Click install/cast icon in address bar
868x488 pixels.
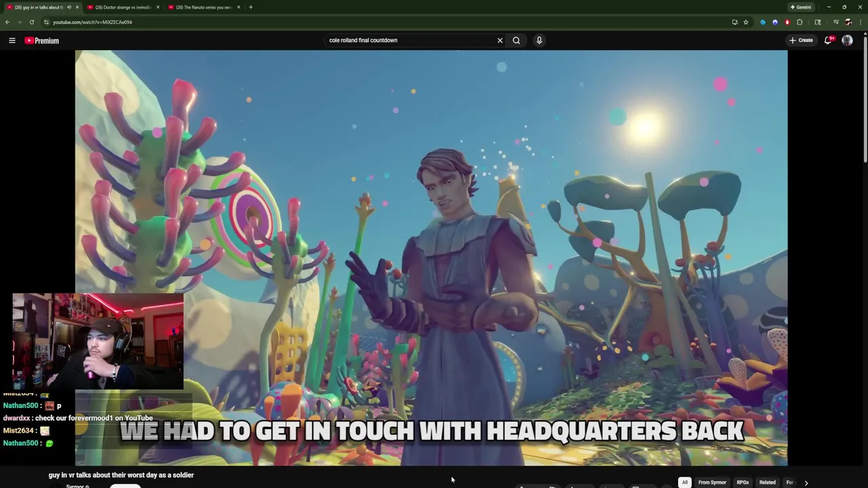pos(734,22)
